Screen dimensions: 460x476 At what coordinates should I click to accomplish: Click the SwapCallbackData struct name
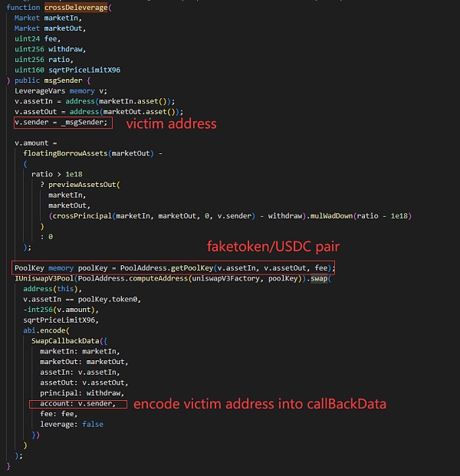tap(65, 341)
